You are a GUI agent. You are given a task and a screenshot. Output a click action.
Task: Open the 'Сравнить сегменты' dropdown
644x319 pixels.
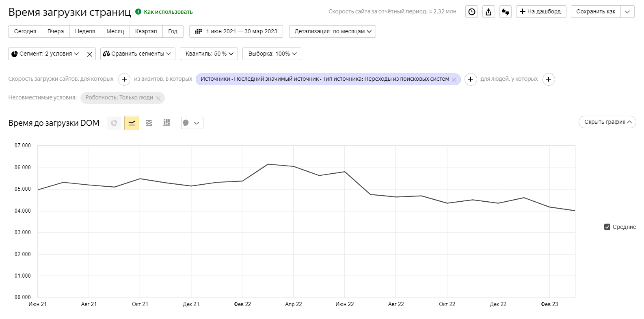[x=138, y=54]
